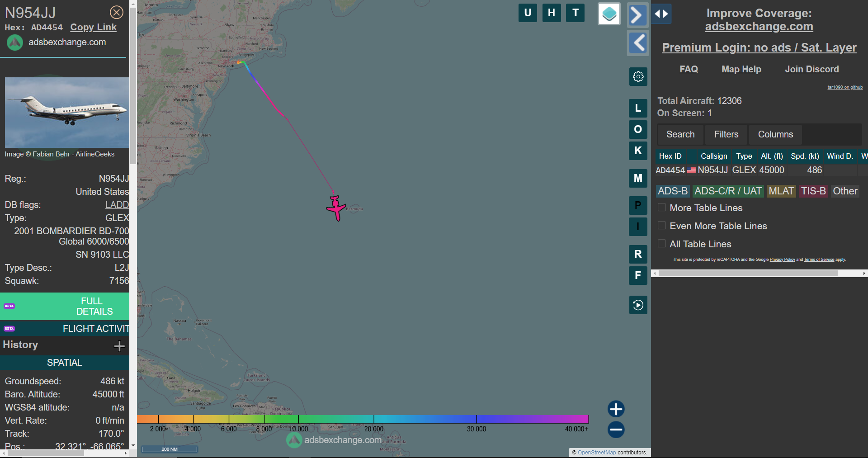The height and width of the screenshot is (458, 868).
Task: Zoom in the map with plus button
Action: [x=616, y=409]
